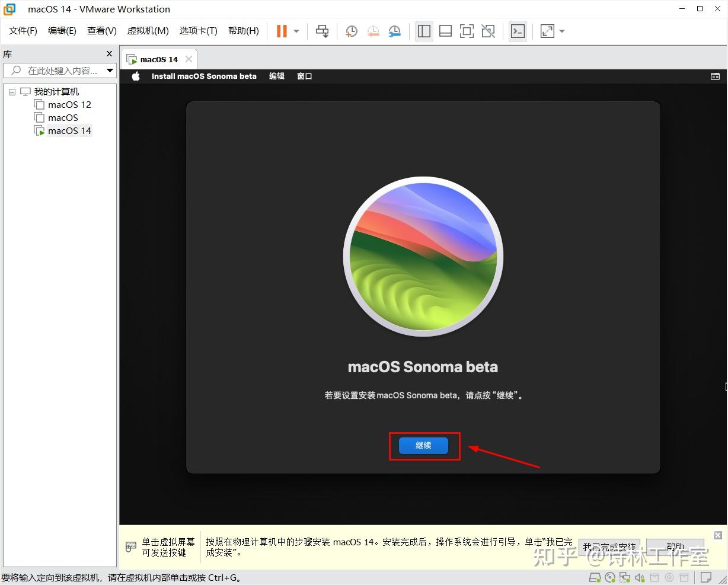Open the 虚拟机(M) menu
This screenshot has width=728, height=585.
pos(148,31)
